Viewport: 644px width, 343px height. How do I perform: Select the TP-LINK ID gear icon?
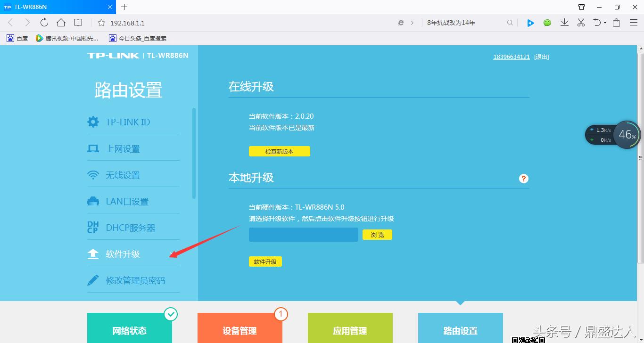[93, 122]
